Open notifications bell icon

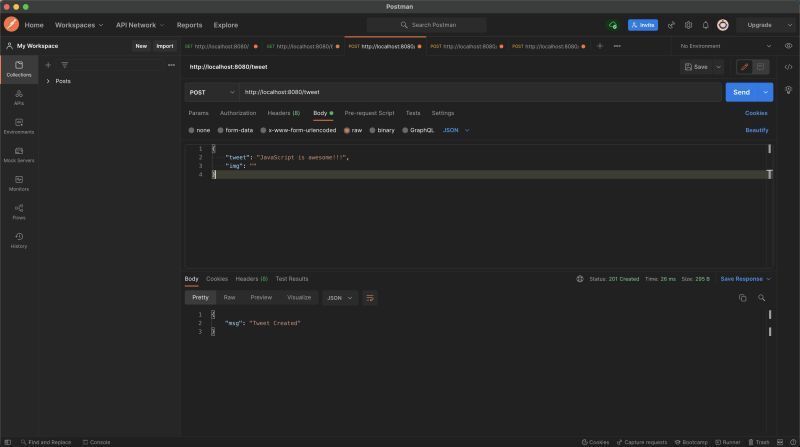pyautogui.click(x=705, y=25)
